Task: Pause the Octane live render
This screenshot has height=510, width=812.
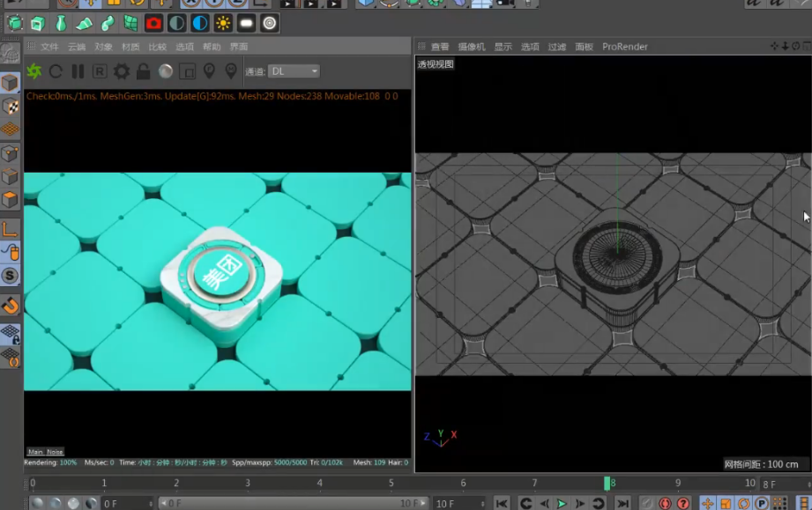Action: (78, 71)
